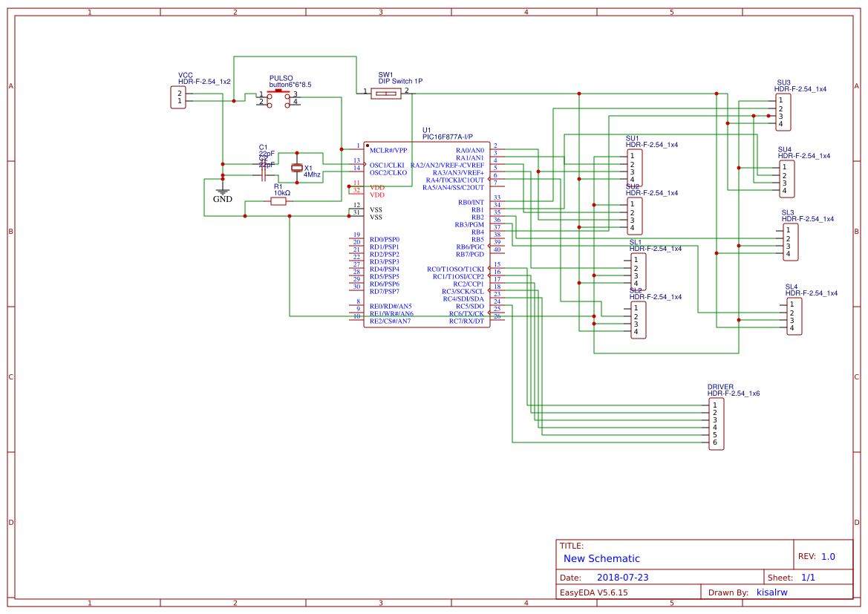868x614 pixels.
Task: Click the Drawn By kisalrw text
Action: pyautogui.click(x=772, y=592)
